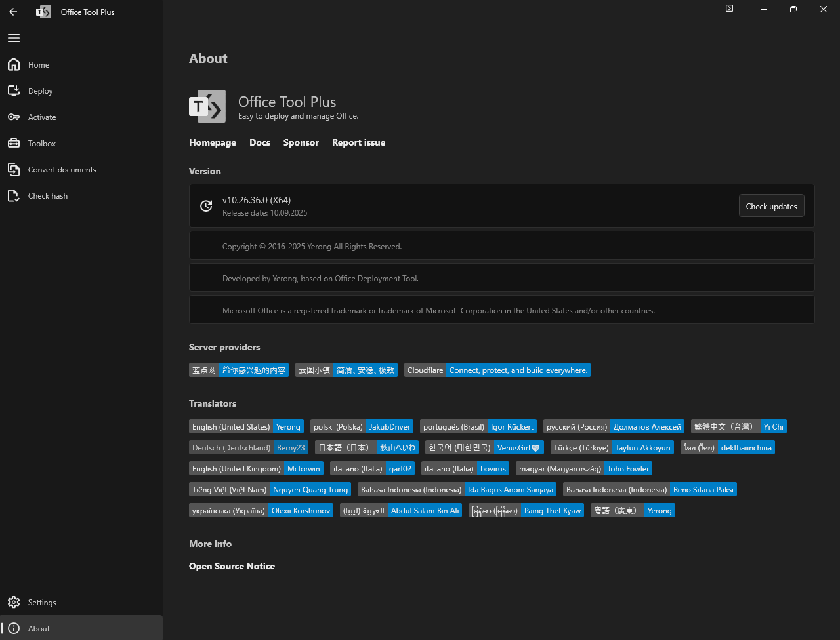Click the Deploy download icon
This screenshot has height=640, width=840.
pos(14,90)
